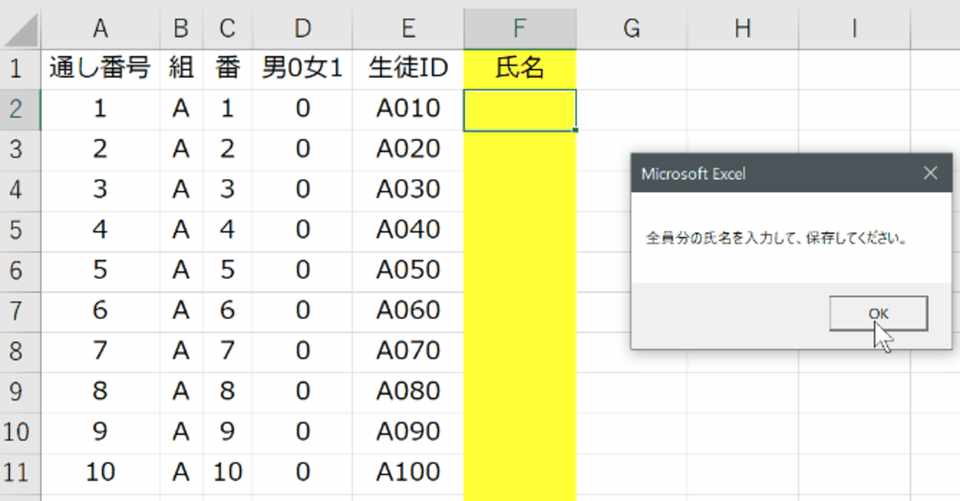Select the entire sheet with corner triangle
This screenshot has height=501, width=960.
21,29
